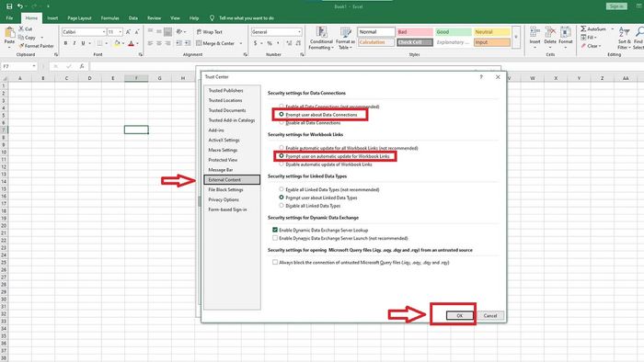Open Protected View category
This screenshot has height=362, width=644.
point(223,160)
